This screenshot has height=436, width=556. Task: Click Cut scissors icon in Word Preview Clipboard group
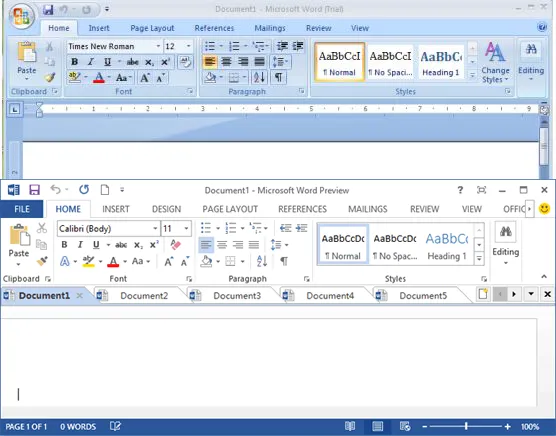42,228
